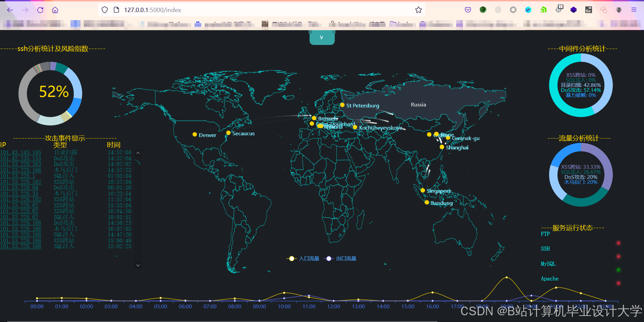The width and height of the screenshot is (644, 322).
Task: Click the purple XSS segment of traffic chart
Action: (605, 163)
